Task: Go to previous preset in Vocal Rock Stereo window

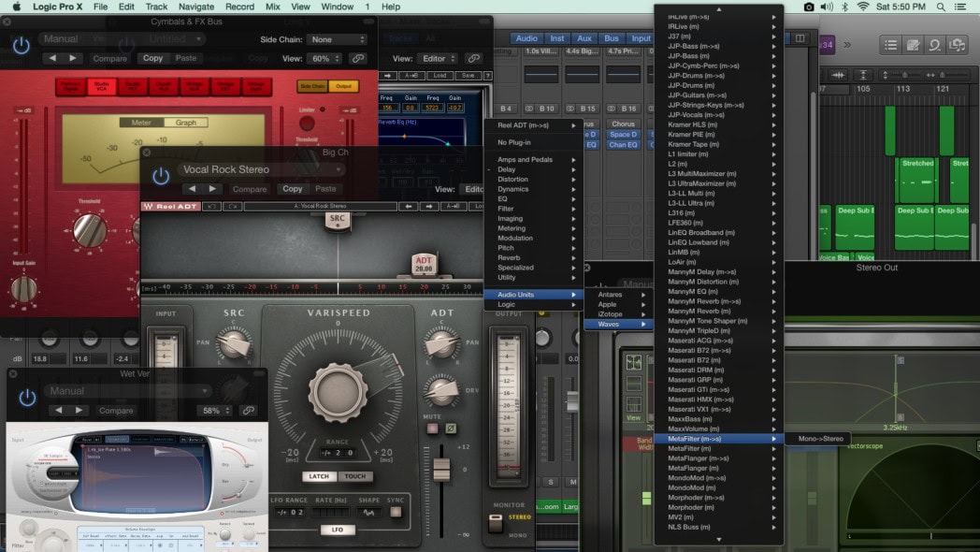Action: point(192,189)
